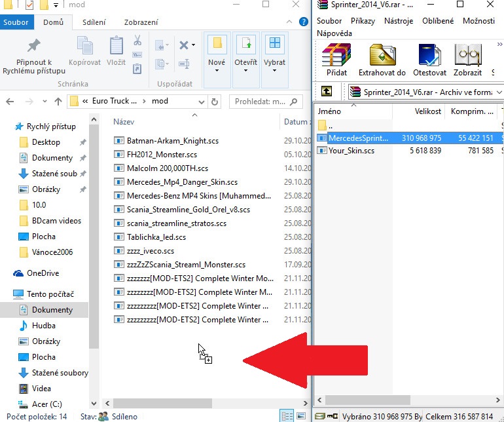This screenshot has height=422, width=504.
Task: Click WinRAR's up one level button
Action: point(327,92)
